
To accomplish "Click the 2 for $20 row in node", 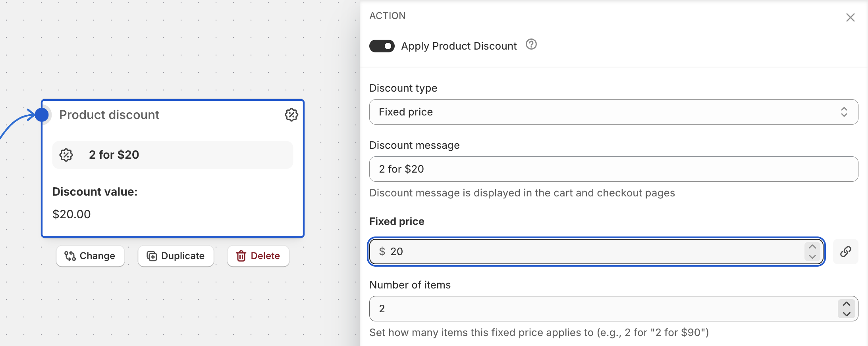I will click(x=173, y=155).
